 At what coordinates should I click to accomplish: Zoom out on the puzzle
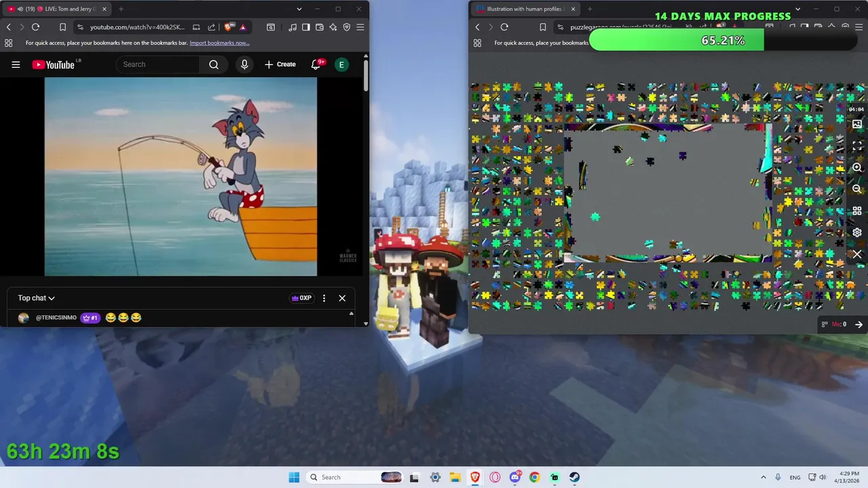click(857, 189)
